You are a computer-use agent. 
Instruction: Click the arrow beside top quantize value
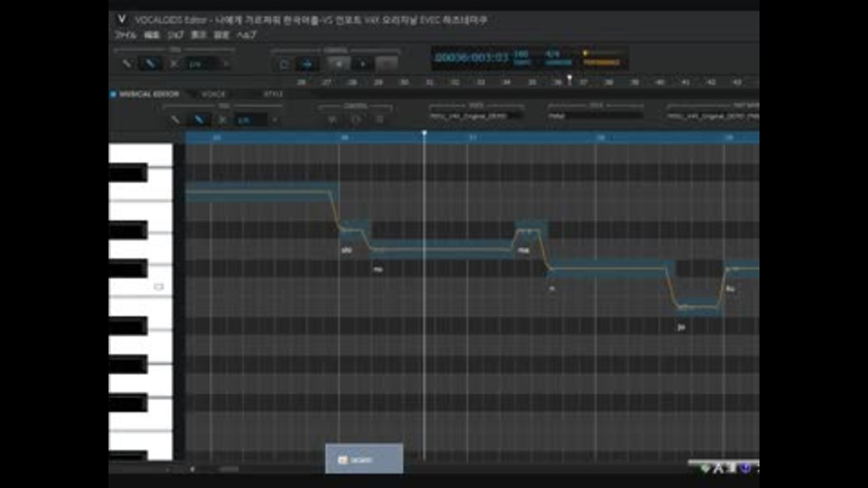[x=226, y=64]
